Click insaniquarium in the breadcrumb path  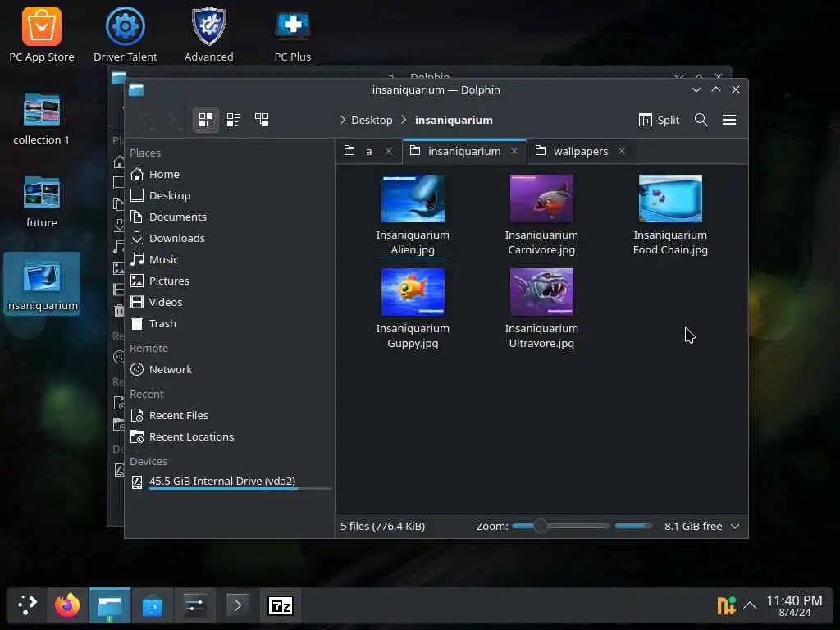pyautogui.click(x=454, y=120)
